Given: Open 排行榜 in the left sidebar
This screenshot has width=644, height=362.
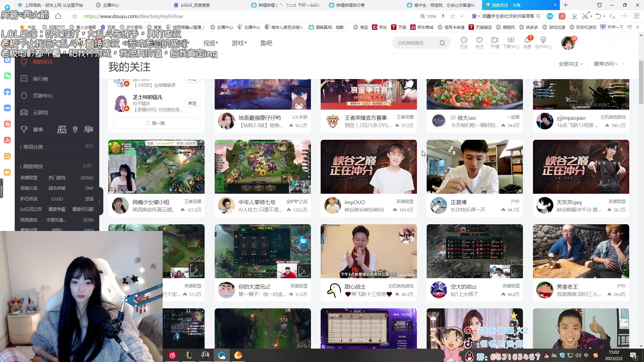Looking at the screenshot, I should pyautogui.click(x=40, y=79).
